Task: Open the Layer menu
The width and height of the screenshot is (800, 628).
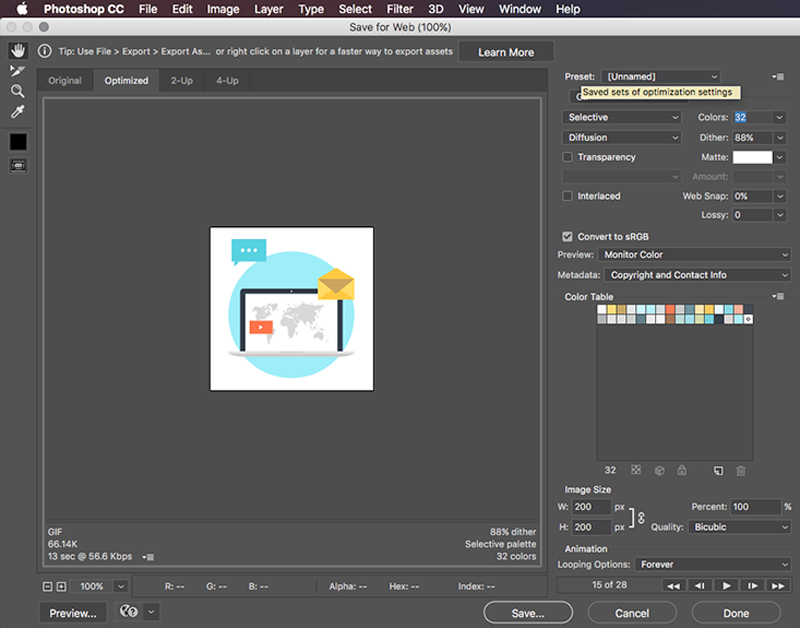Action: pyautogui.click(x=269, y=9)
